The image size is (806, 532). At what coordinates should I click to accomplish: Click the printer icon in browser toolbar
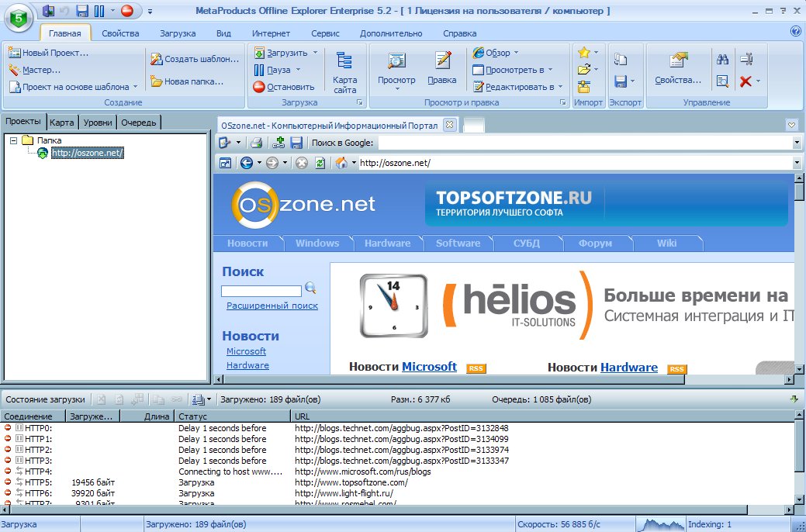click(257, 143)
